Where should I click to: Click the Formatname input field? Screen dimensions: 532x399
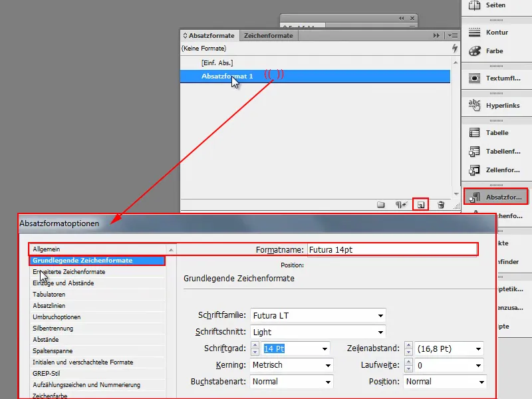392,250
